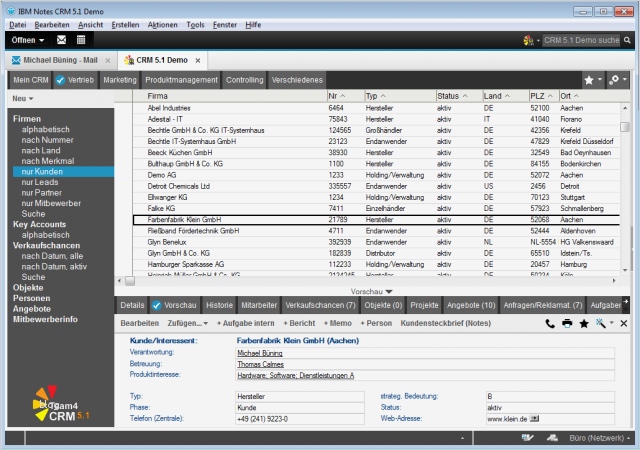
Task: Expand the Neu dropdown in sidebar
Action: pos(22,99)
